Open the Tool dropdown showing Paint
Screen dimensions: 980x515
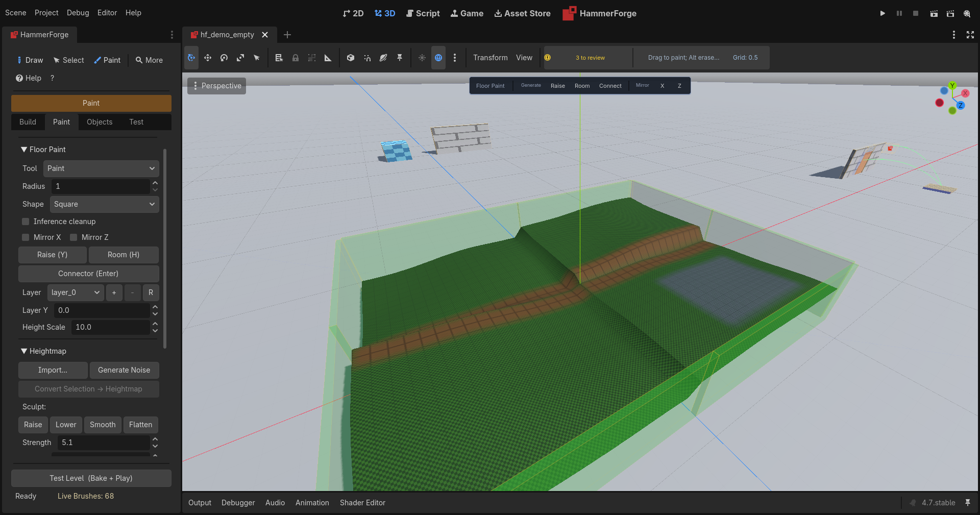point(101,168)
